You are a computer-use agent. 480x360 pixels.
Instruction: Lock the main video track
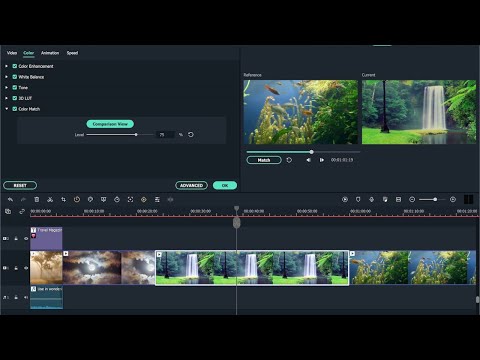16,268
